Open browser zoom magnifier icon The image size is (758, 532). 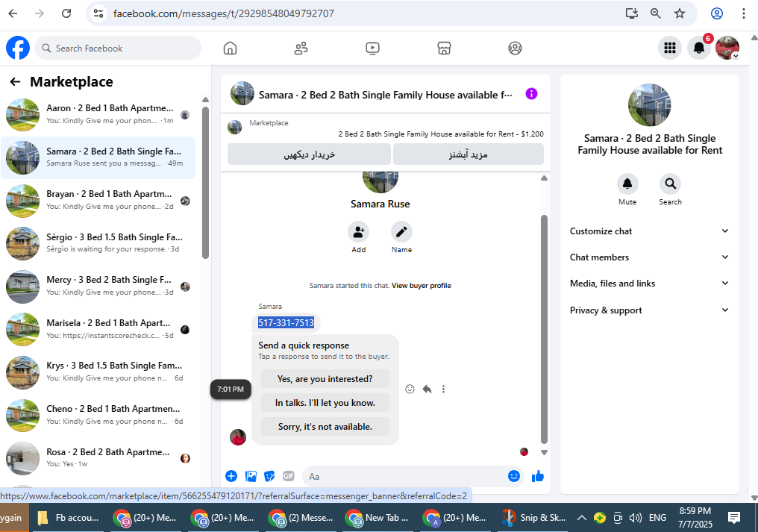[655, 13]
